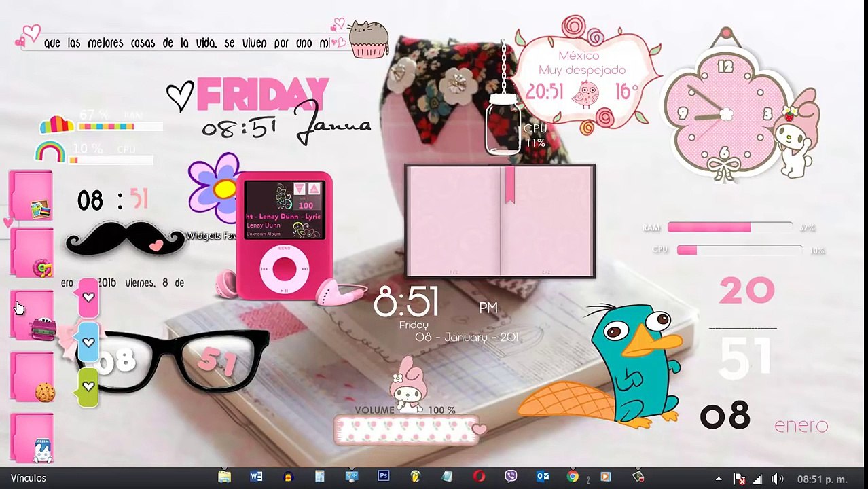Image resolution: width=868 pixels, height=489 pixels.
Task: Open the media player icon in taskbar
Action: click(605, 477)
